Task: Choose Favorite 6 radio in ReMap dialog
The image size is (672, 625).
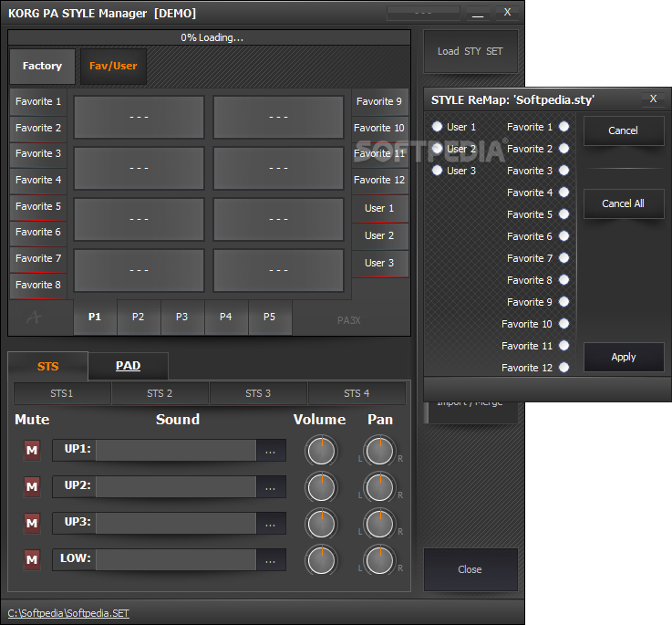Action: (x=564, y=236)
